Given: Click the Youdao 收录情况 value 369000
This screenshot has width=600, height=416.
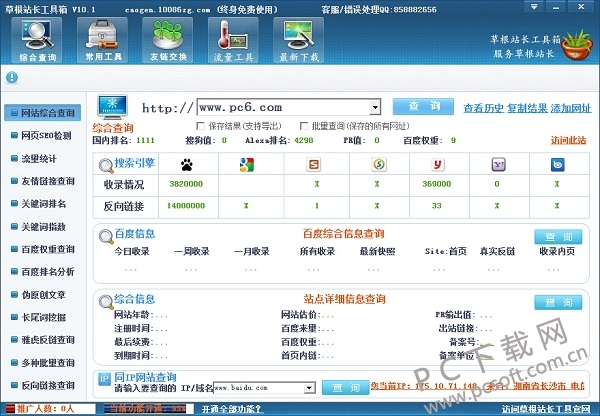Looking at the screenshot, I should pos(437,184).
